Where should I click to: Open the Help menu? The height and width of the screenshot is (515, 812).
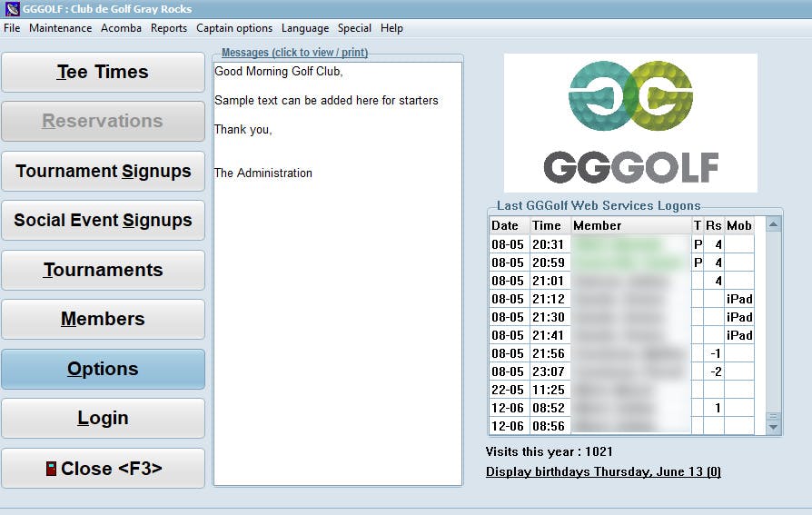pos(391,28)
